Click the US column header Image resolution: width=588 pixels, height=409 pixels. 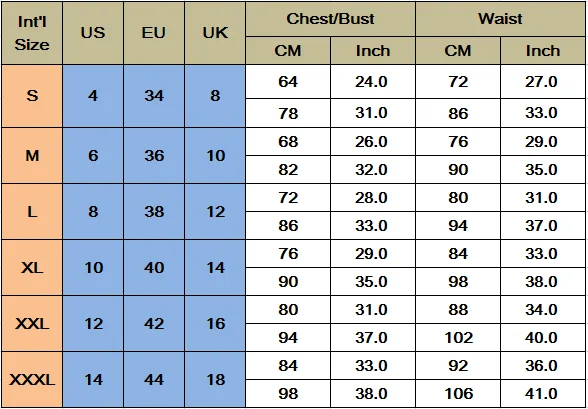click(x=93, y=33)
